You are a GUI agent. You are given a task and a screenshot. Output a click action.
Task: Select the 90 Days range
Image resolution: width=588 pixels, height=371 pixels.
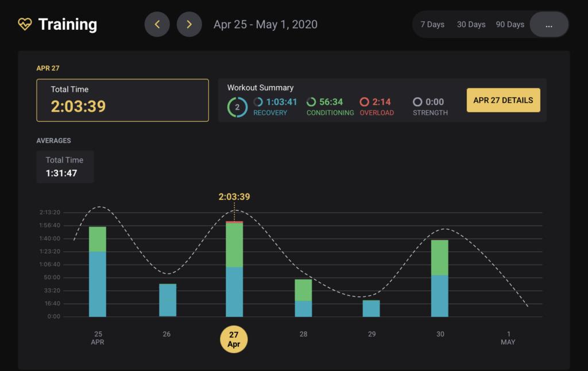(510, 25)
